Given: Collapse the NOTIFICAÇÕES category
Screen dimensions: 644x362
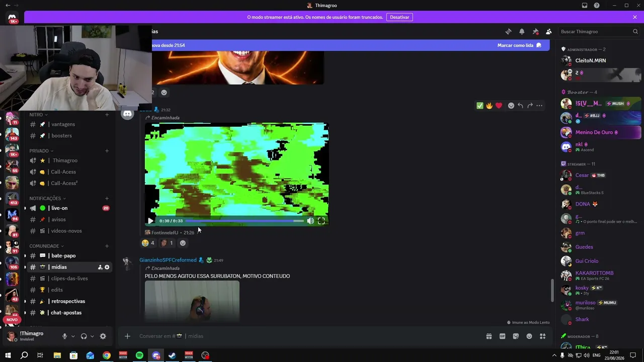Looking at the screenshot, I should tap(48, 199).
